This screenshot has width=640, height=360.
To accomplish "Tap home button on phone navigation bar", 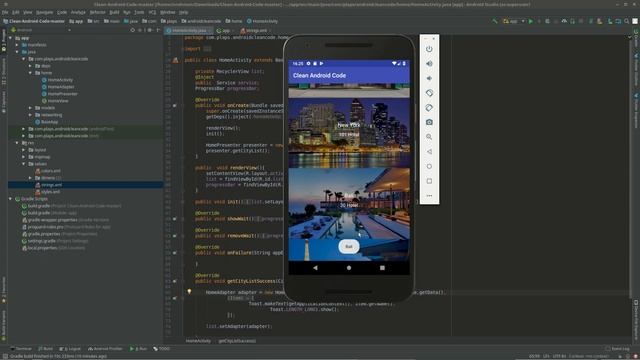I will 349,268.
